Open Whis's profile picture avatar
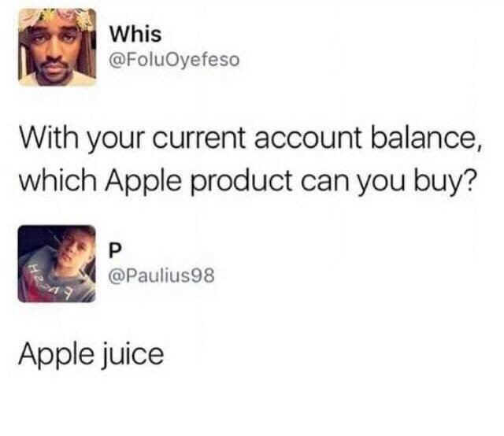 57,47
